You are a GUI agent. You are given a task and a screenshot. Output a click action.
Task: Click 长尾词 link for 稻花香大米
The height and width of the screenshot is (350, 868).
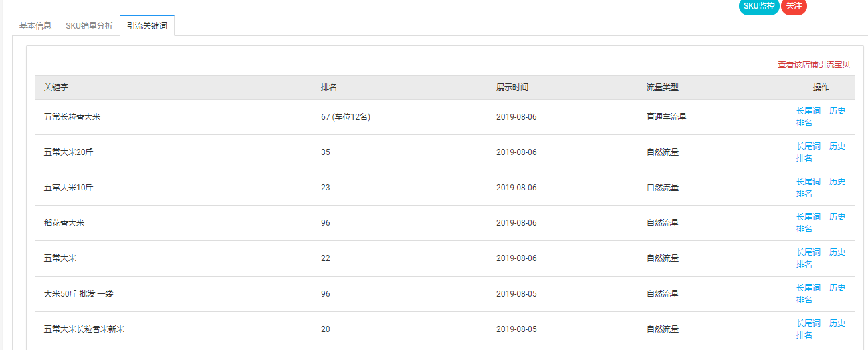808,217
